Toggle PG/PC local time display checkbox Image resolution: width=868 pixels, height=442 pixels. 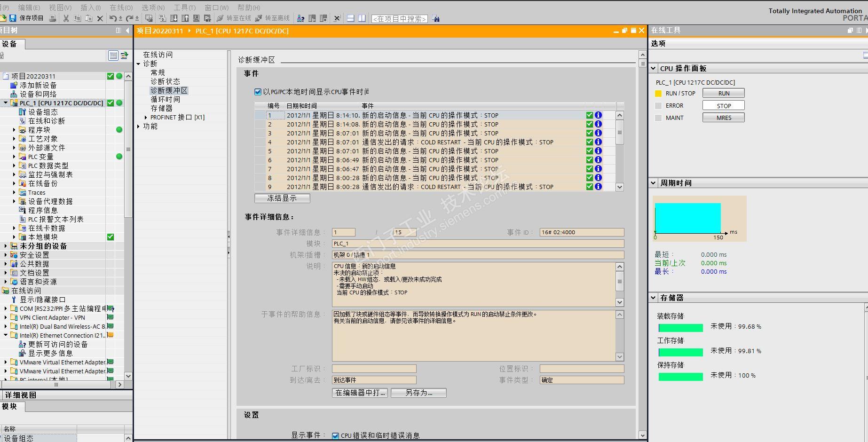click(258, 92)
